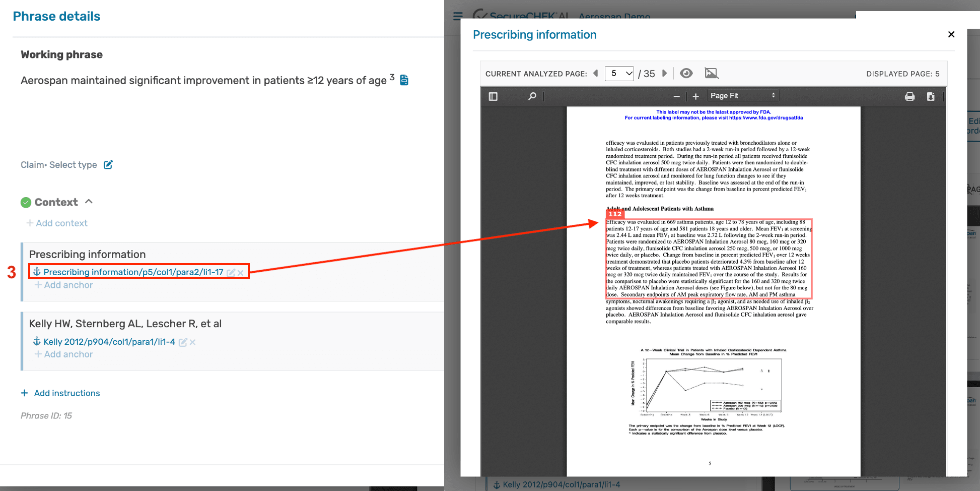This screenshot has width=980, height=491.
Task: Download the PDF document
Action: (x=931, y=96)
